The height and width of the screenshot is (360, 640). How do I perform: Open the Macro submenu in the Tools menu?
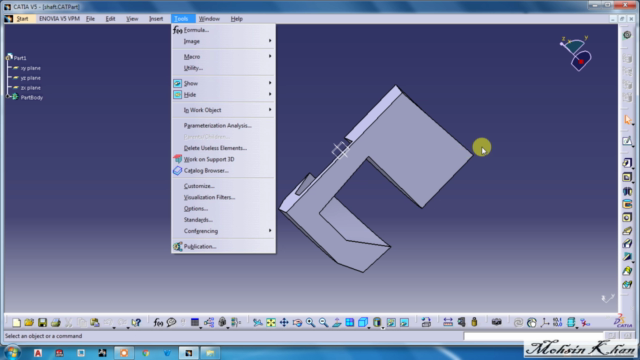coord(223,56)
